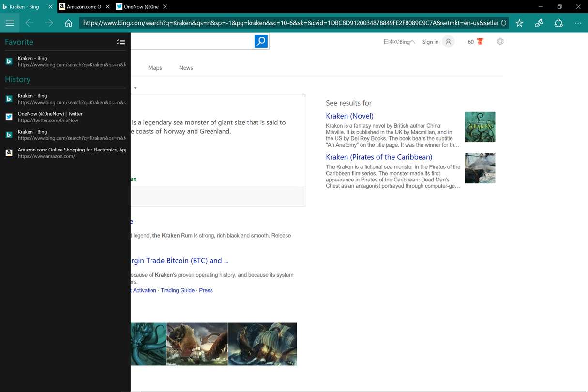Open Kraken novel cover thumbnail
Image resolution: width=588 pixels, height=392 pixels.
(x=480, y=127)
